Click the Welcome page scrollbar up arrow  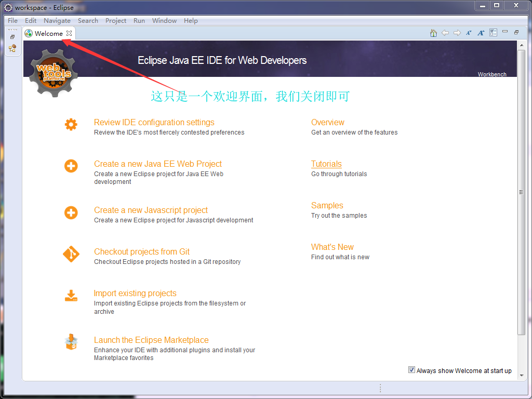click(x=522, y=45)
